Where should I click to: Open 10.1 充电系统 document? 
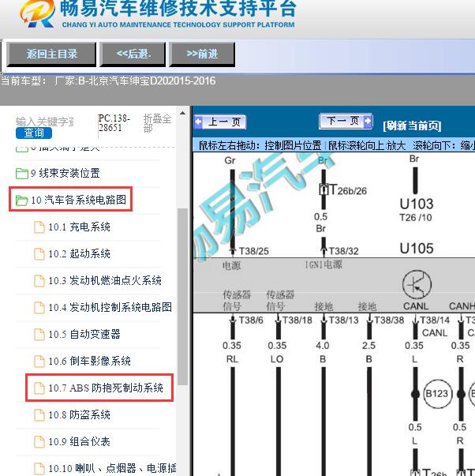pos(79,227)
